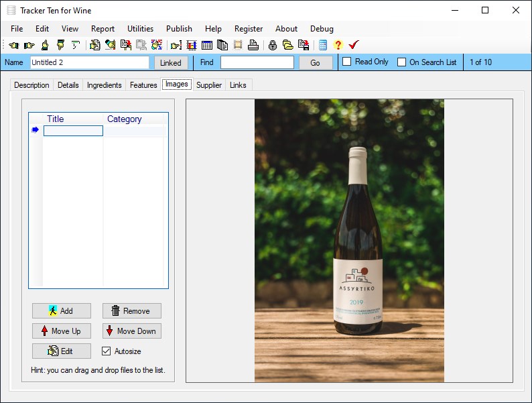The height and width of the screenshot is (403, 532).
Task: Enable the Read Only checkbox
Action: (x=347, y=62)
